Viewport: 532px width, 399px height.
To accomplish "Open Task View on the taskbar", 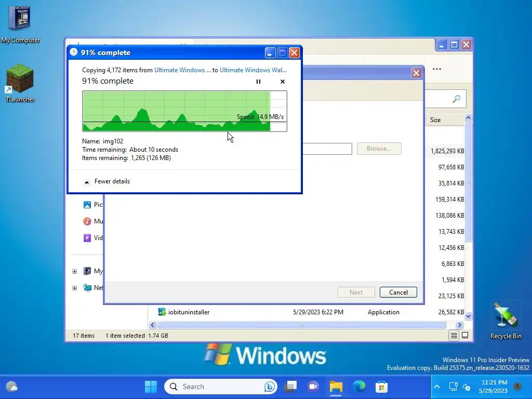I will point(291,387).
